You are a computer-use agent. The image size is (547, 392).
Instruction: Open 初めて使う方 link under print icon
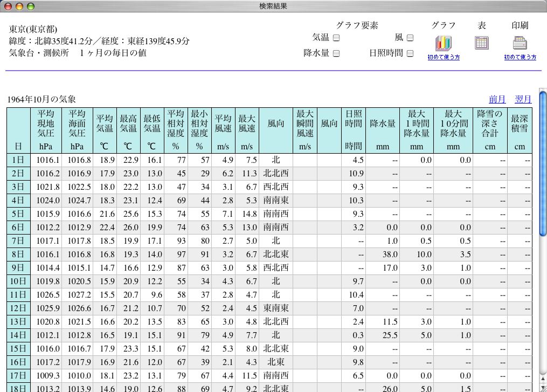(520, 57)
